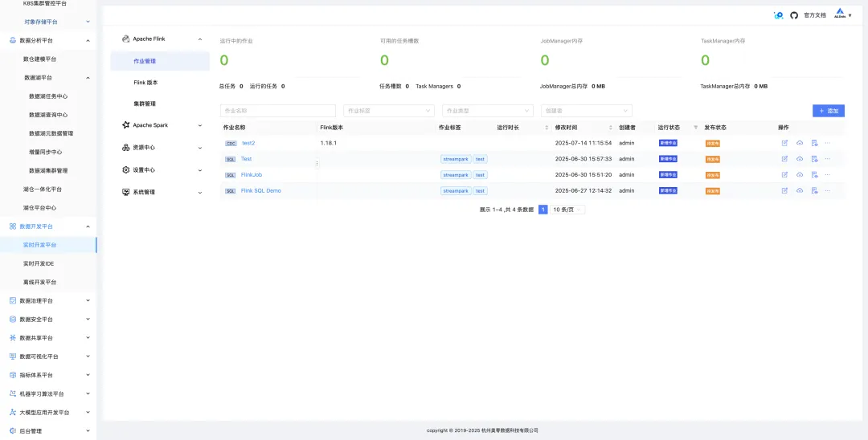Screen dimensions: 868x440
Task: Click the document detail icon for test2
Action: [814, 143]
